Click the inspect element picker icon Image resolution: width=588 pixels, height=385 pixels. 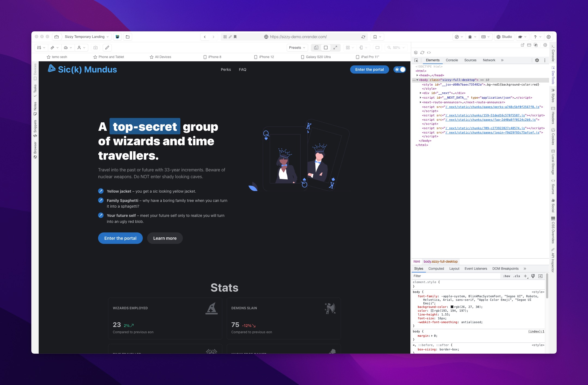(x=416, y=60)
